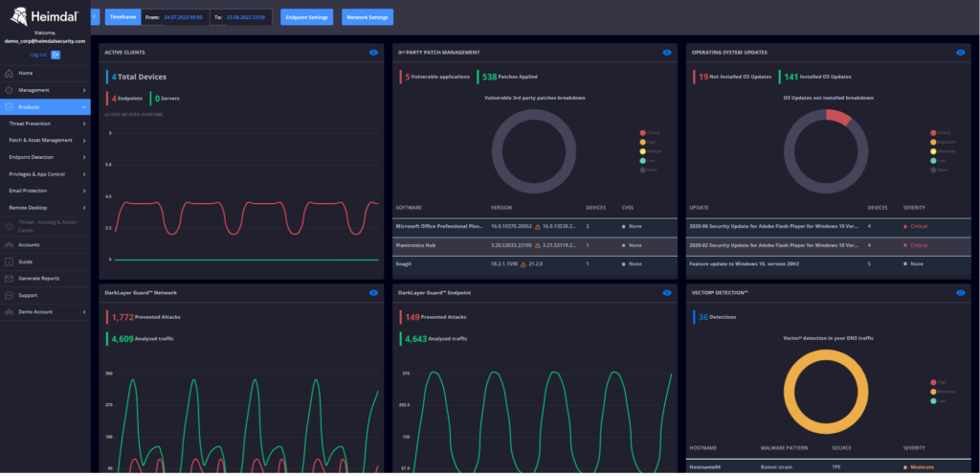Click the orange Vector detection donut ring
Screen dimensions: 980x476
pyautogui.click(x=826, y=355)
